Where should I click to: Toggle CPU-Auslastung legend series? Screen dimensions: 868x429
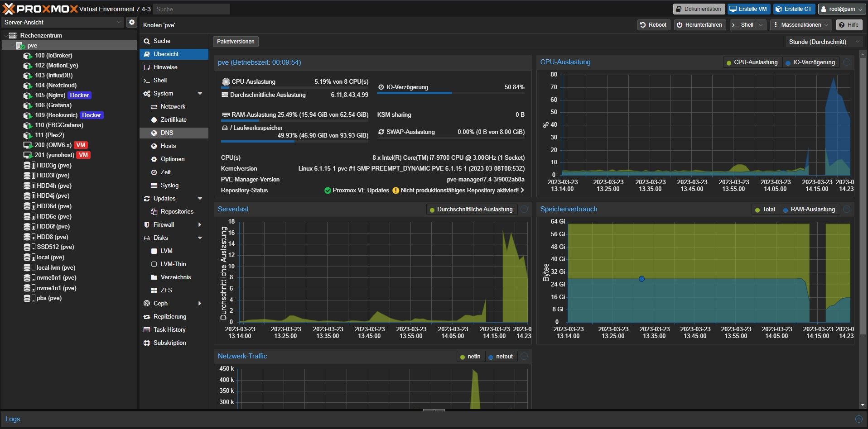click(x=752, y=62)
